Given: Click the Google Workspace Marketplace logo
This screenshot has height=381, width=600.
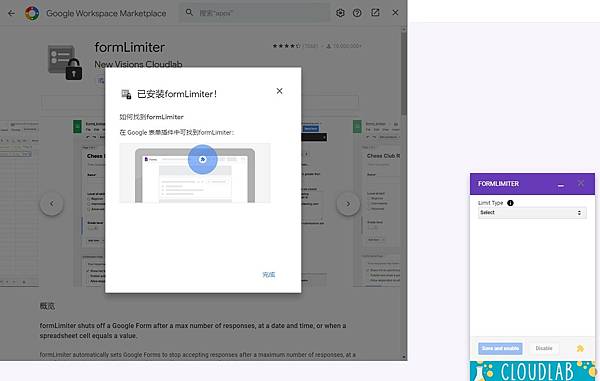Looking at the screenshot, I should 32,13.
